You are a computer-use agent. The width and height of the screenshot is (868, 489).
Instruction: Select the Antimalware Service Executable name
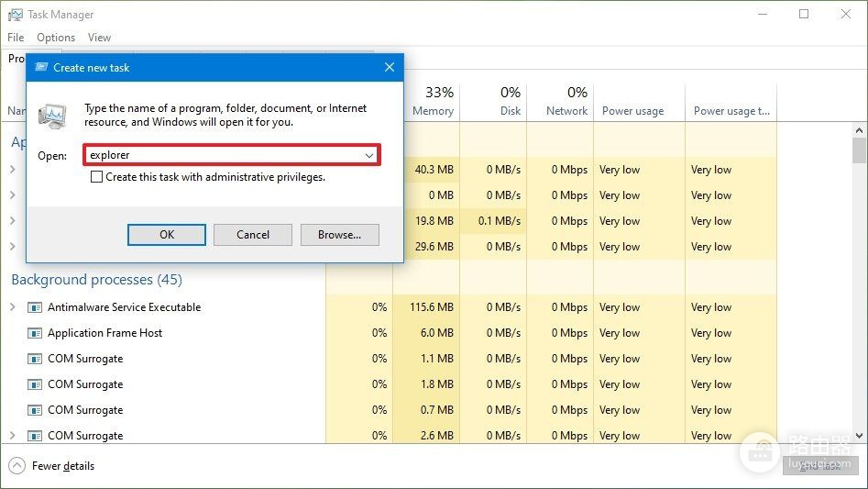[124, 307]
